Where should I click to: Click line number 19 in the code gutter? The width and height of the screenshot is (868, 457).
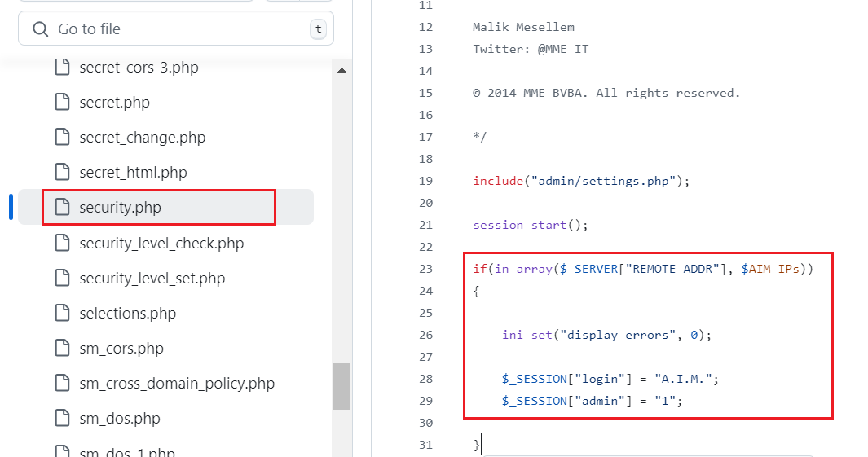425,181
